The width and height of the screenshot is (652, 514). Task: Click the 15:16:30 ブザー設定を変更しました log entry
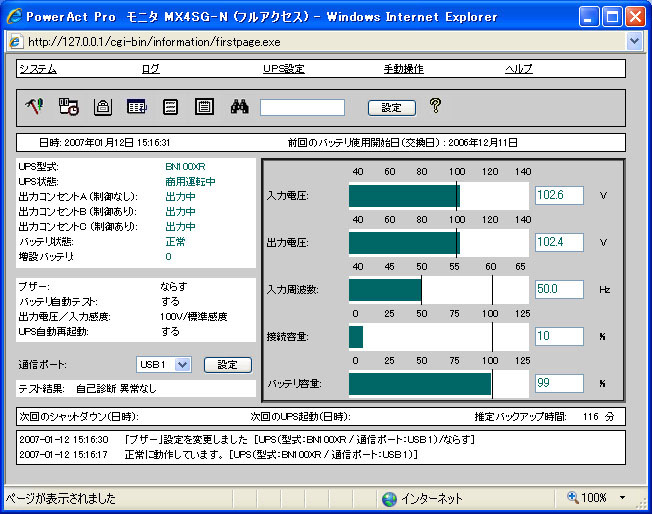click(247, 440)
